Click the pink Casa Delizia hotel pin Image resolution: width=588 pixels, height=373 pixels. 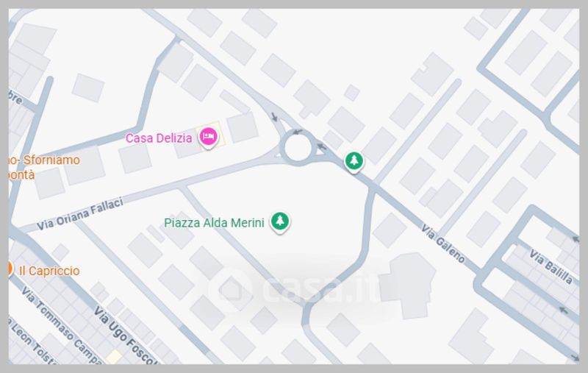[x=209, y=138]
